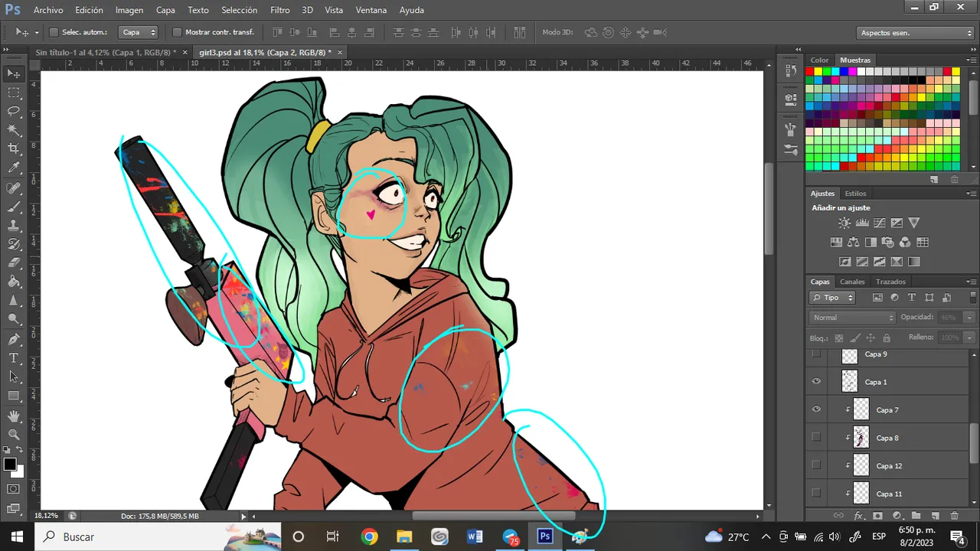This screenshot has width=980, height=551.
Task: Open the Normal blend mode dropdown
Action: [x=852, y=318]
